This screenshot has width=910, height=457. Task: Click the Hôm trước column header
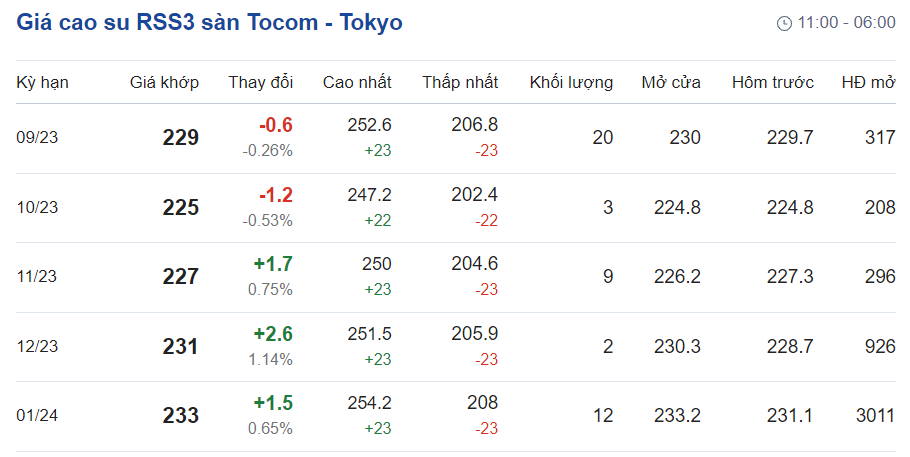tap(773, 82)
